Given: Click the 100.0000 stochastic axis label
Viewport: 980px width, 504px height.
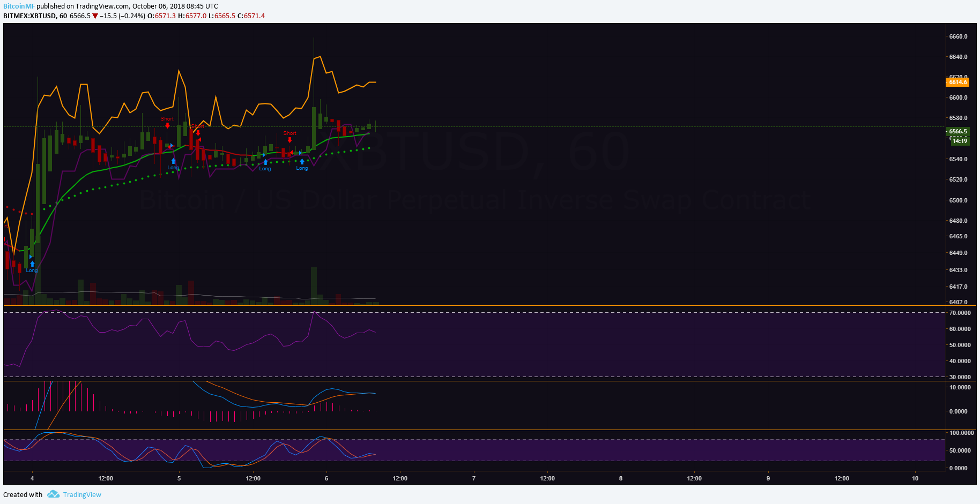Looking at the screenshot, I should pos(961,433).
